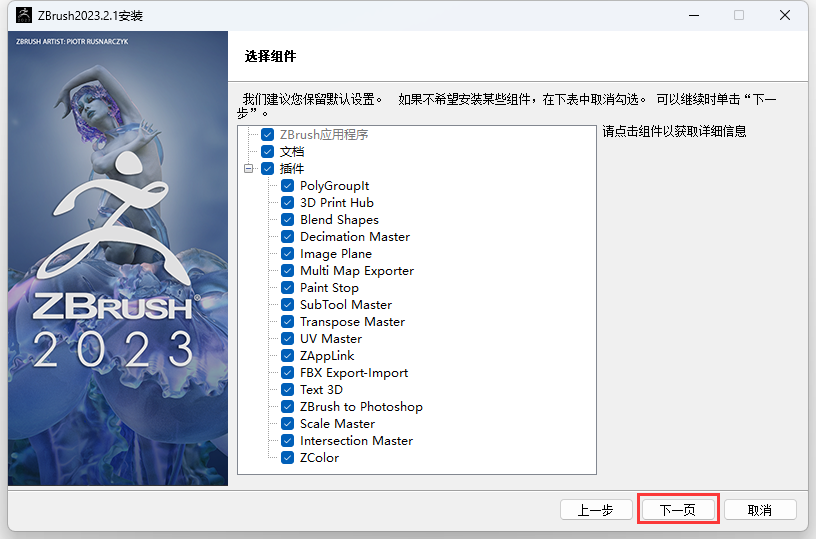Toggle the Multi Map Exporter checkbox

point(287,271)
